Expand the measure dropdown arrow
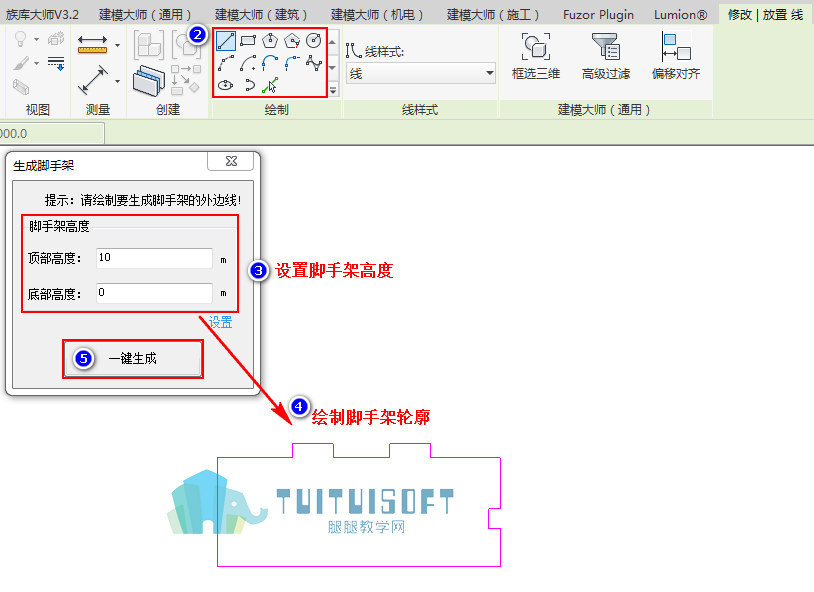Screen dimensions: 814x592 coord(118,81)
